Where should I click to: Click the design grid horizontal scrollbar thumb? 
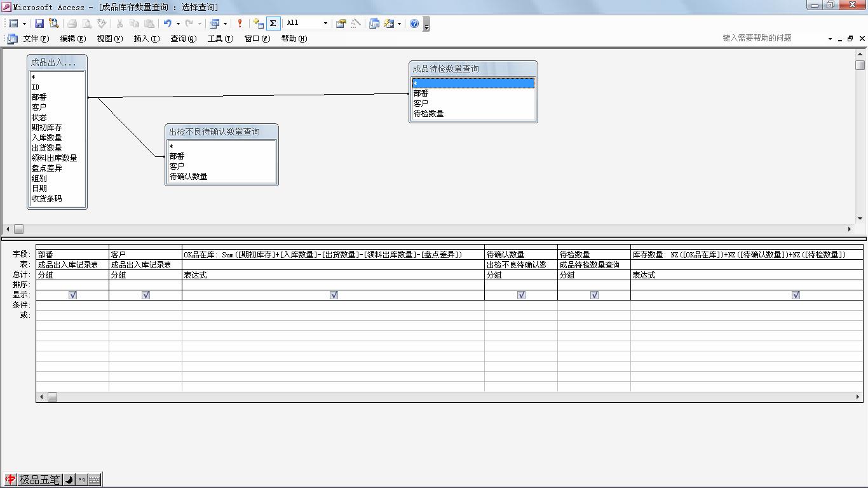tap(53, 397)
